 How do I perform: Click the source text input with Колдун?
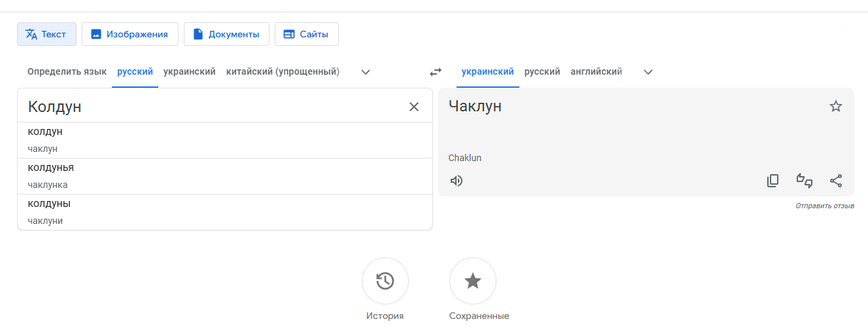coord(209,107)
